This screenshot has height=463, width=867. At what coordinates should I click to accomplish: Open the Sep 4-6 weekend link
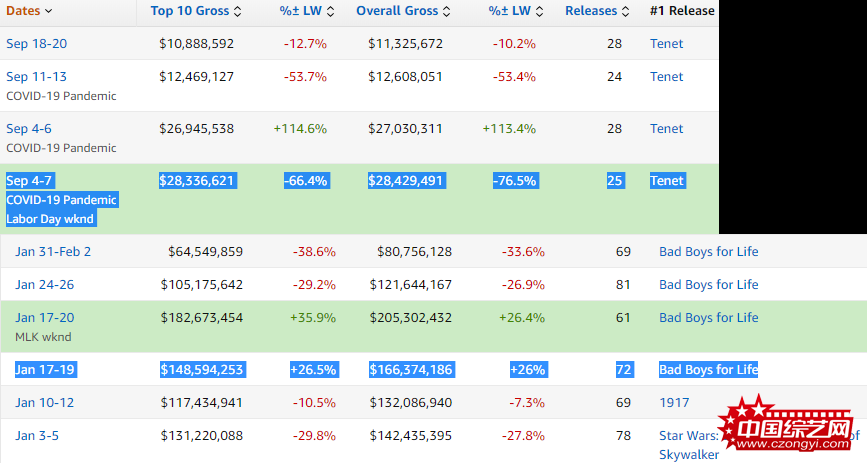point(29,129)
